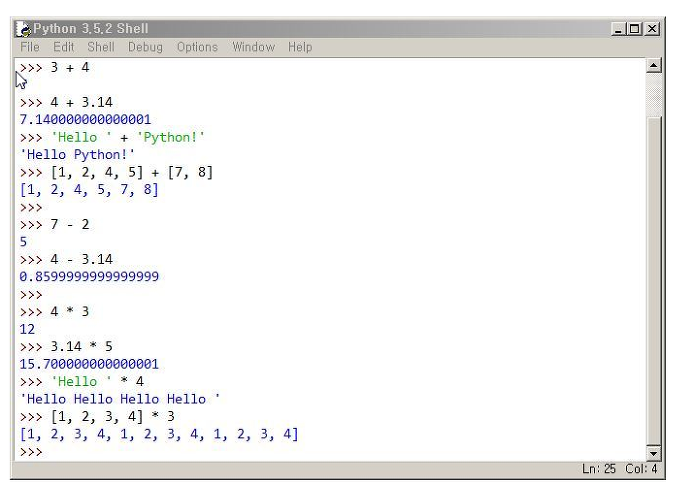Close the Python Shell window
The image size is (694, 484).
652,29
